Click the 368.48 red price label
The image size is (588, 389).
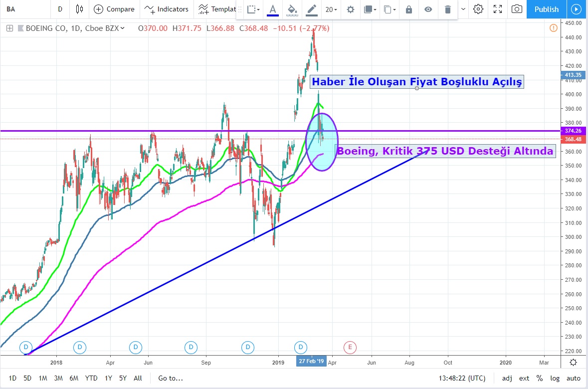pyautogui.click(x=573, y=139)
